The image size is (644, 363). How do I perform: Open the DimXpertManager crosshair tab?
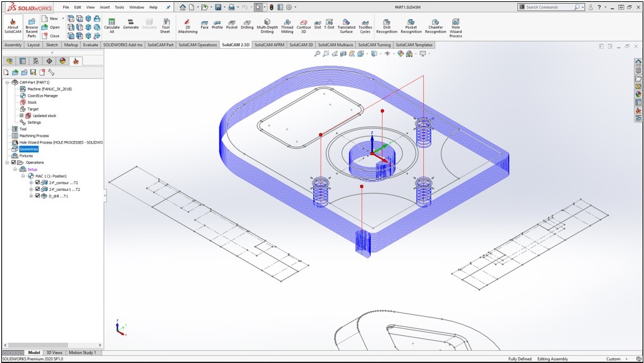[x=49, y=61]
